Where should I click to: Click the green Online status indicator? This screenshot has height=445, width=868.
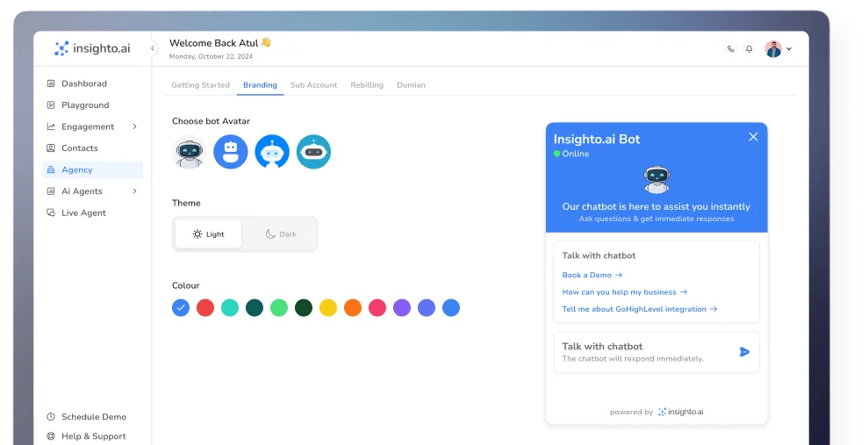click(557, 154)
